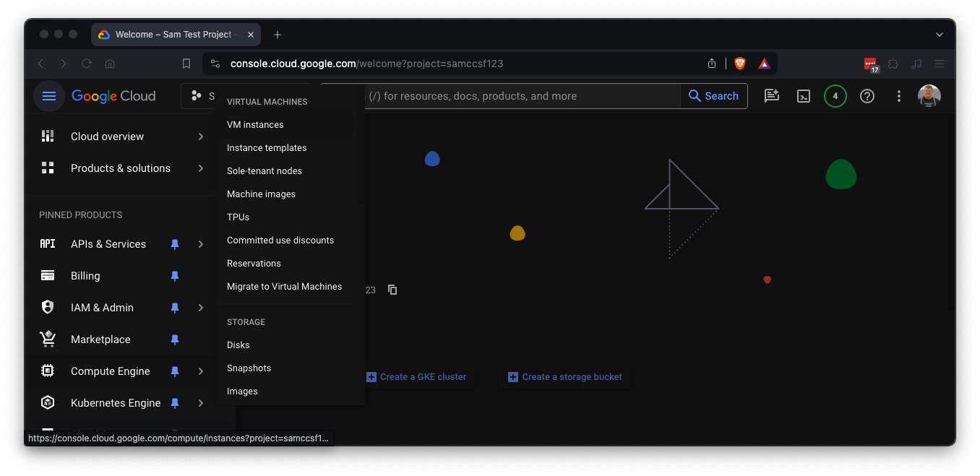
Task: Toggle the pin next to Marketplace
Action: [x=175, y=339]
